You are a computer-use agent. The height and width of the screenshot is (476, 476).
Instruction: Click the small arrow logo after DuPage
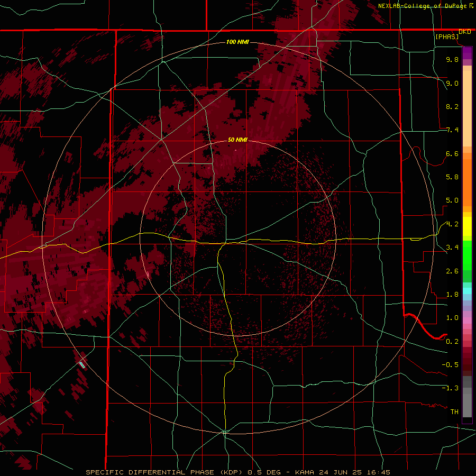[x=471, y=5]
